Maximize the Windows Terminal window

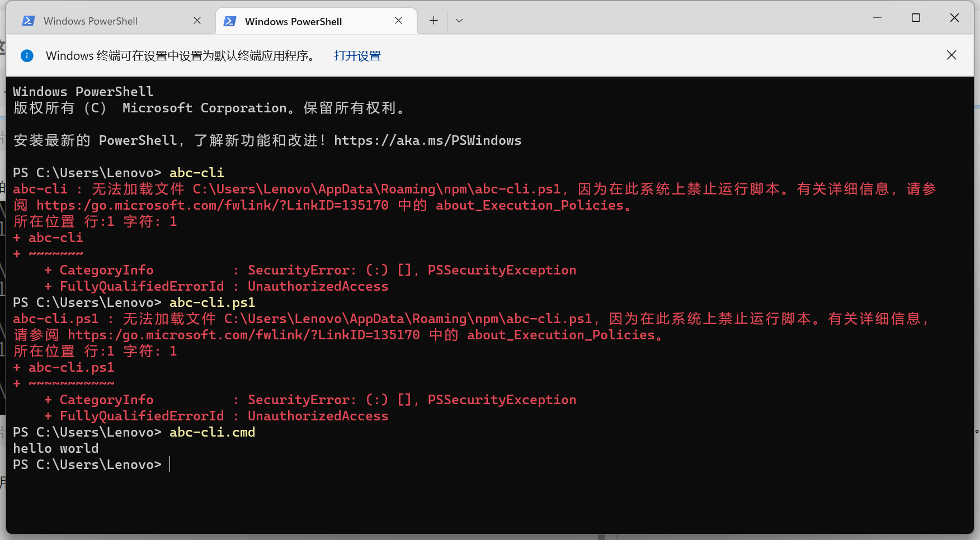(916, 18)
